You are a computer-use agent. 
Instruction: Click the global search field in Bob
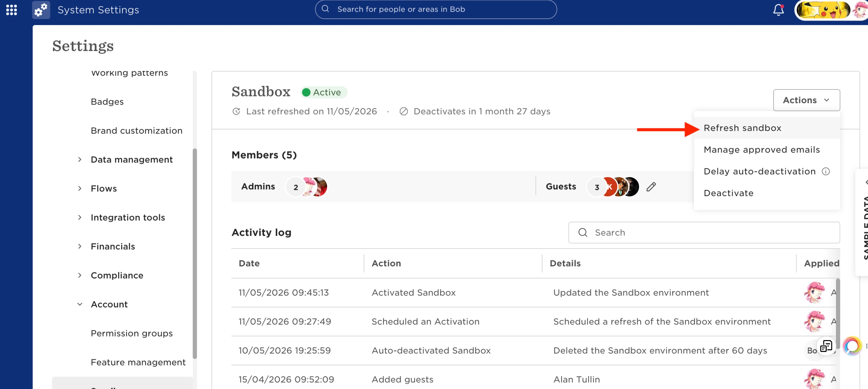click(x=436, y=10)
